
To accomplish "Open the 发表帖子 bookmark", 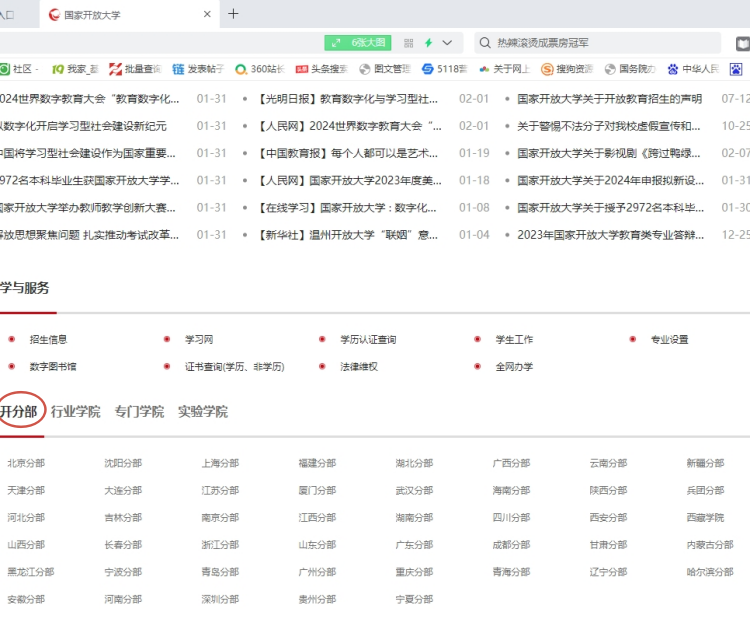I will coord(198,69).
